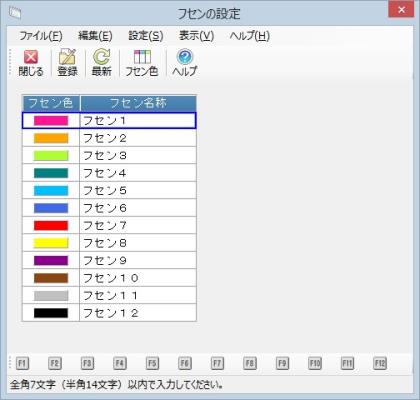Open the フセン色 color toolbar icon

(142, 63)
